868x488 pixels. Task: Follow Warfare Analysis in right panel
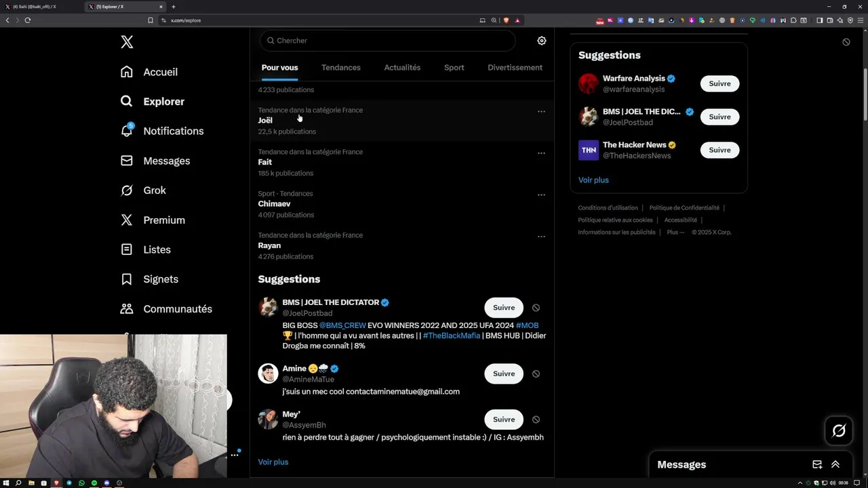(x=719, y=84)
